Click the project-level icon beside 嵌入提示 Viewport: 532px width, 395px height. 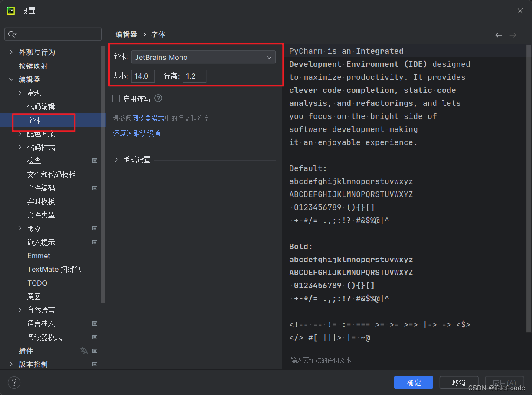click(x=95, y=242)
